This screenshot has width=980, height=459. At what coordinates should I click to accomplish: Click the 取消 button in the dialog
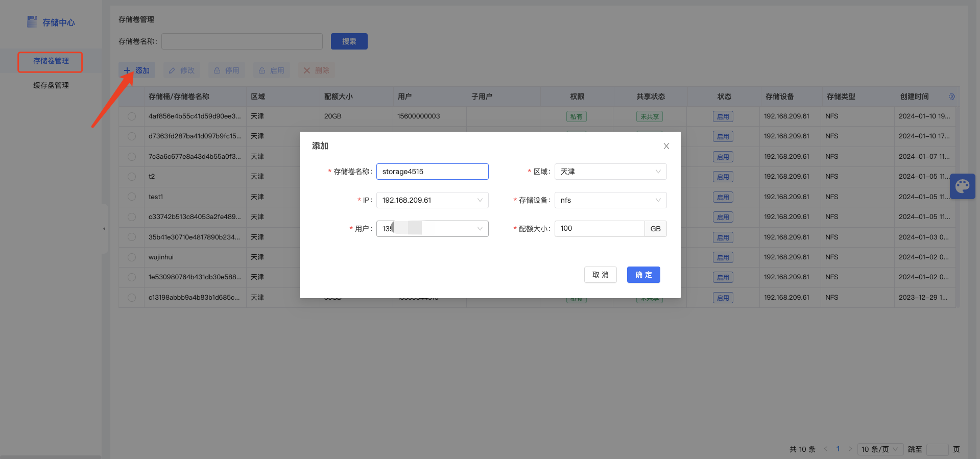point(601,275)
